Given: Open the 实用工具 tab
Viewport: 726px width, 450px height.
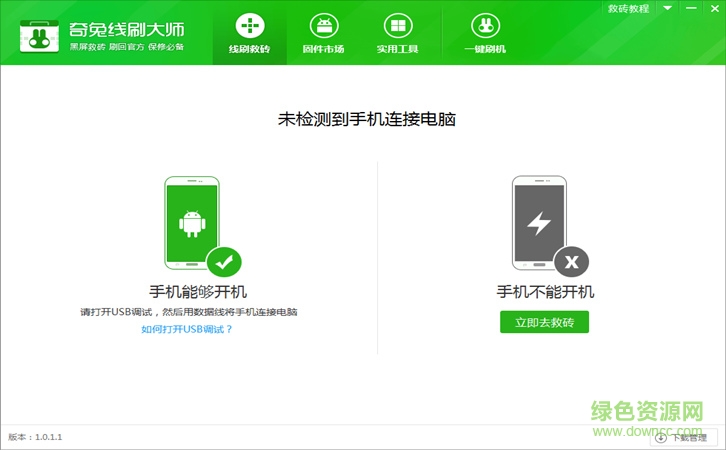Looking at the screenshot, I should coord(398,33).
